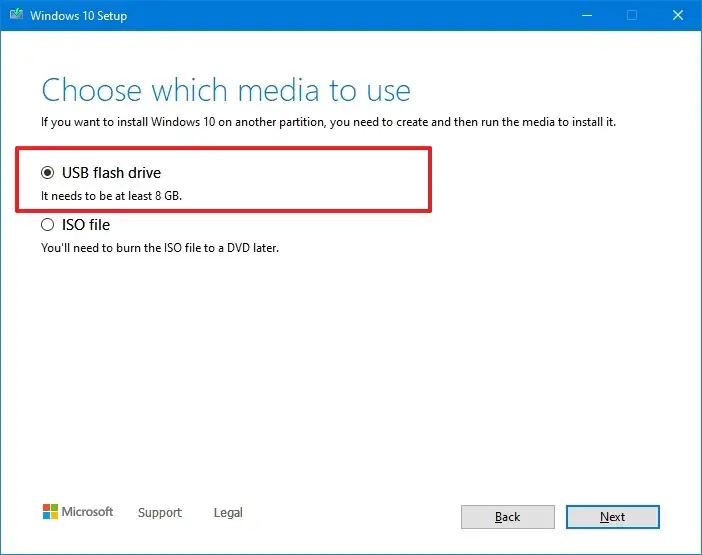This screenshot has height=555, width=702.
Task: Click the "Choose which media to use" heading
Action: click(226, 90)
